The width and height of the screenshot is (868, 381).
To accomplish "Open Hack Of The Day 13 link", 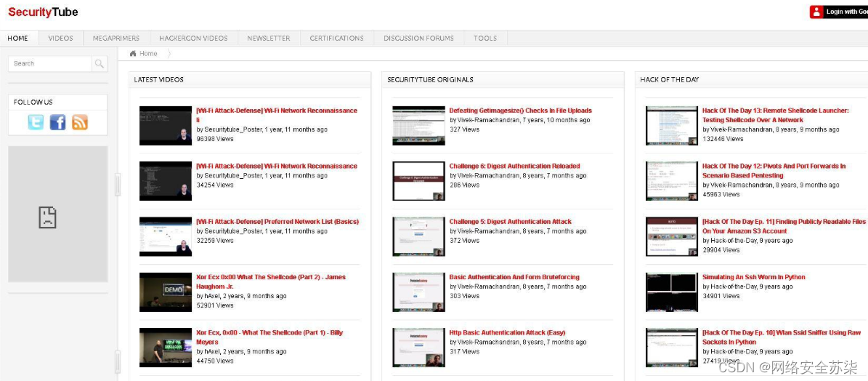I will [776, 115].
